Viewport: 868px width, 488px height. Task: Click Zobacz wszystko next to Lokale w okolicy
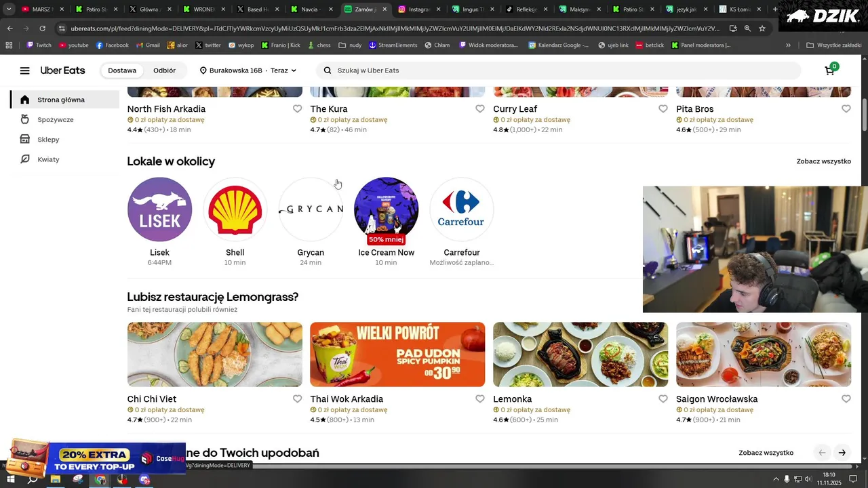[823, 161]
